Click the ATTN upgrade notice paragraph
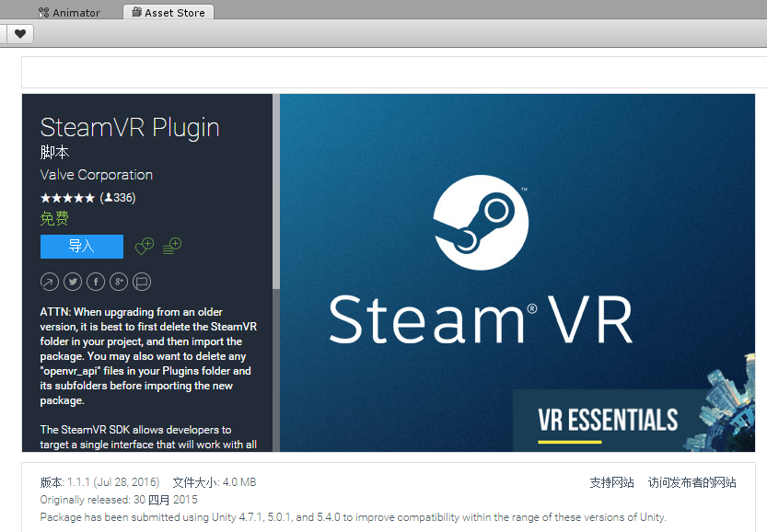 [x=148, y=356]
